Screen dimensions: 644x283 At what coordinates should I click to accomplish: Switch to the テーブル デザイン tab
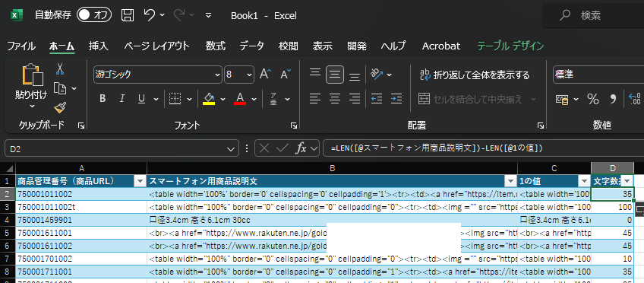(x=510, y=46)
